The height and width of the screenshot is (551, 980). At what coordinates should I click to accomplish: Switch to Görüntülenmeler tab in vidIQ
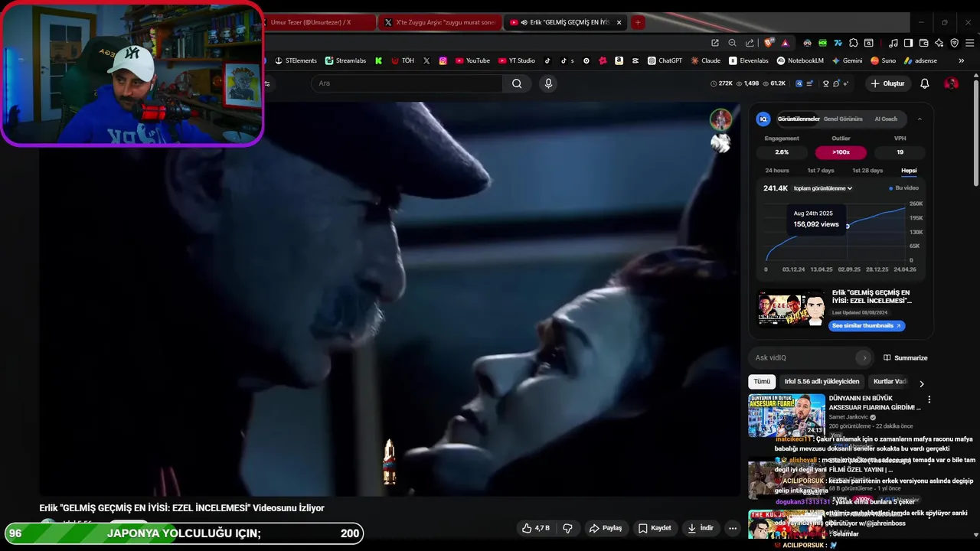click(x=799, y=119)
